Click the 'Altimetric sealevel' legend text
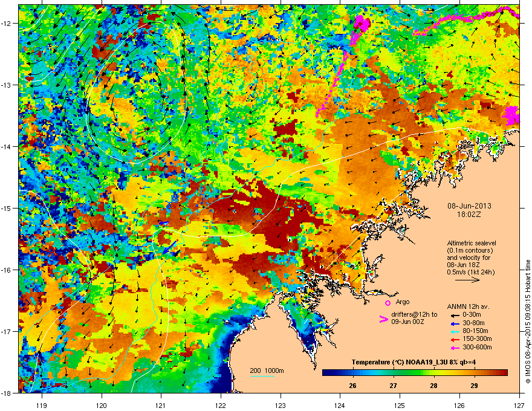Viewport: 532px width, 411px height. click(472, 243)
